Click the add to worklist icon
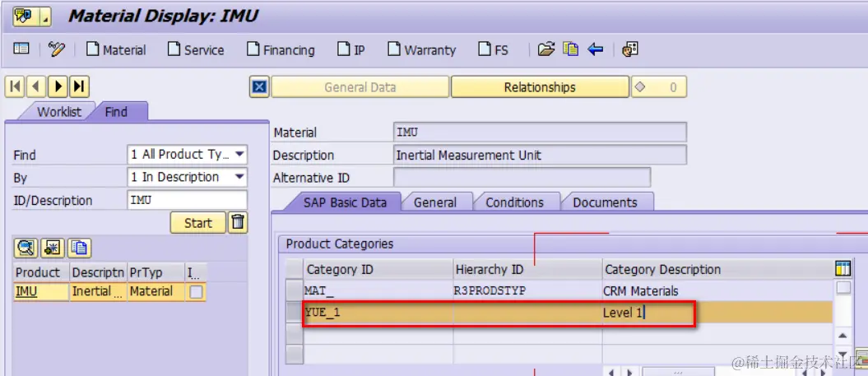 coord(53,248)
